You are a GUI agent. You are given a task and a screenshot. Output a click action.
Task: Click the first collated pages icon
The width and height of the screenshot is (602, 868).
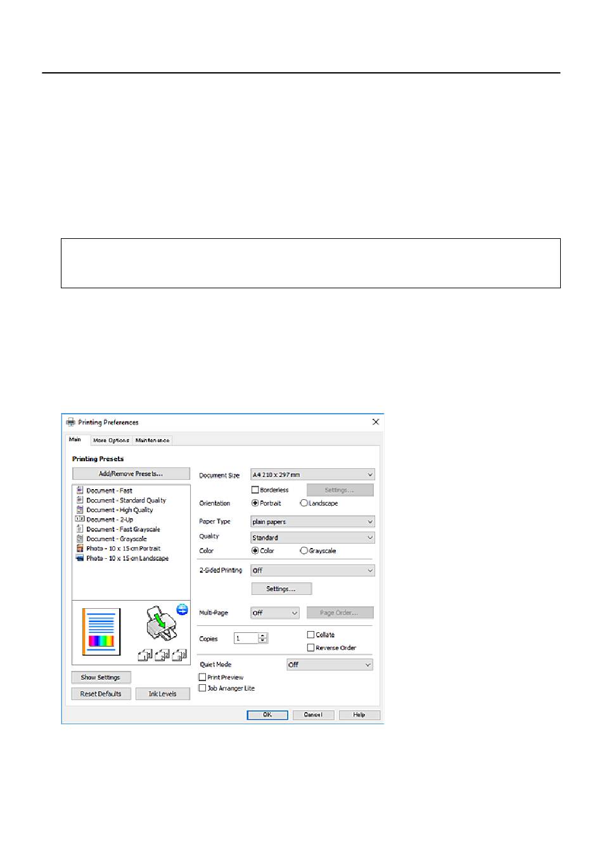click(145, 655)
